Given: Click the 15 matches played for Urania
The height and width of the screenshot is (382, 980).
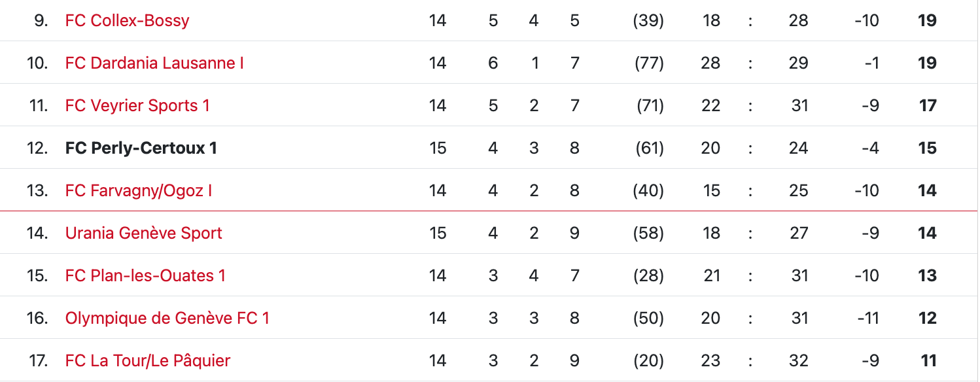Looking at the screenshot, I should 438,233.
